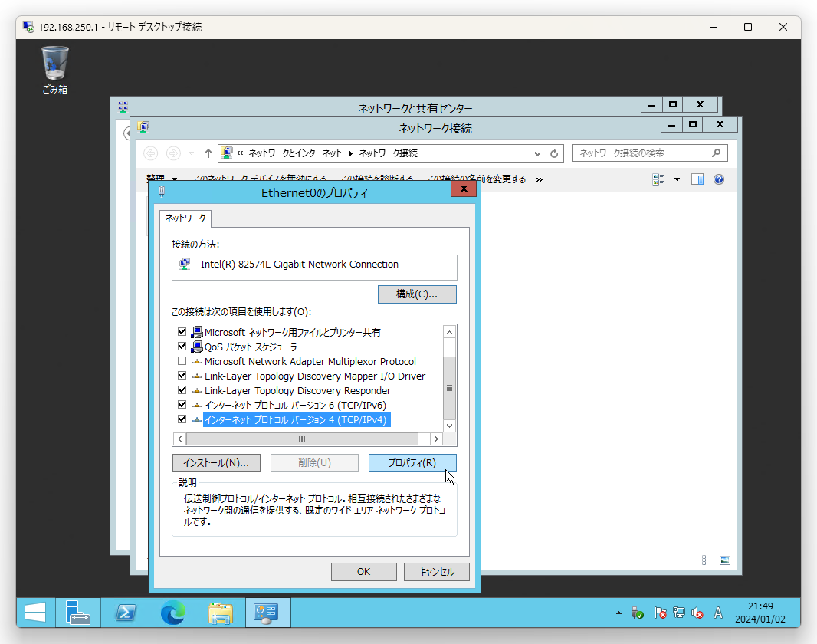Toggle QoS パケット スケジューラ checkbox
Screen dimensions: 817x644
pos(182,347)
